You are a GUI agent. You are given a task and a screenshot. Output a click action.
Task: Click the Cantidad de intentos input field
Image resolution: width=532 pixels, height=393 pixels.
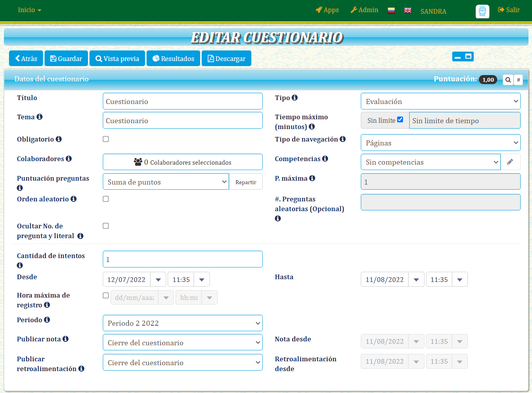182,259
